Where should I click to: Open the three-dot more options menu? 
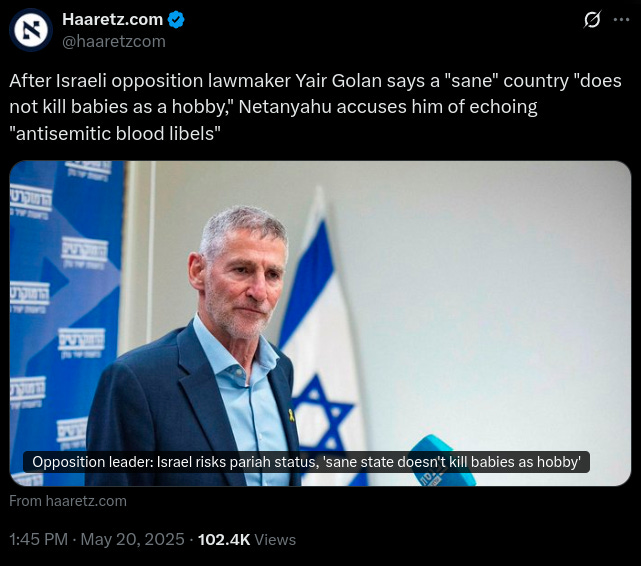click(x=621, y=20)
